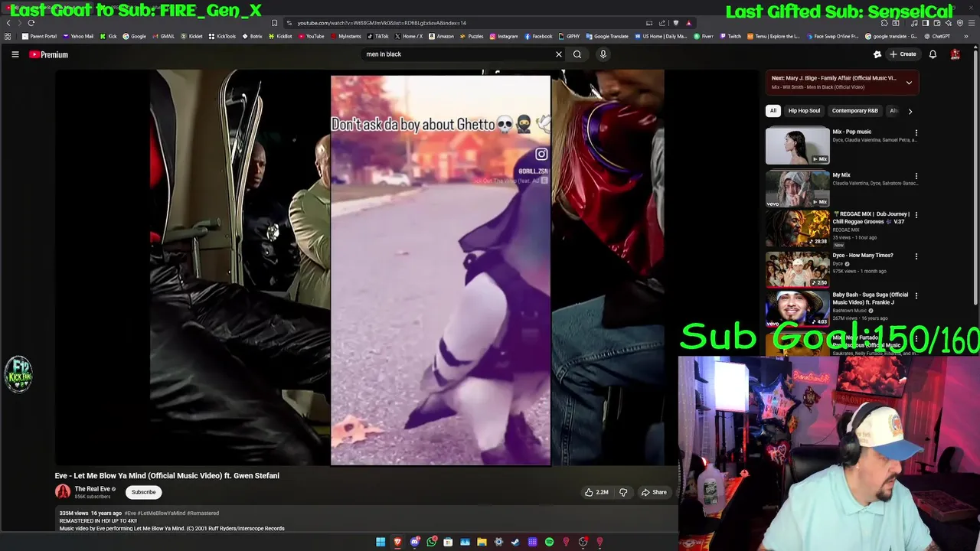
Task: Bookmark this page icon in address bar
Action: click(274, 23)
